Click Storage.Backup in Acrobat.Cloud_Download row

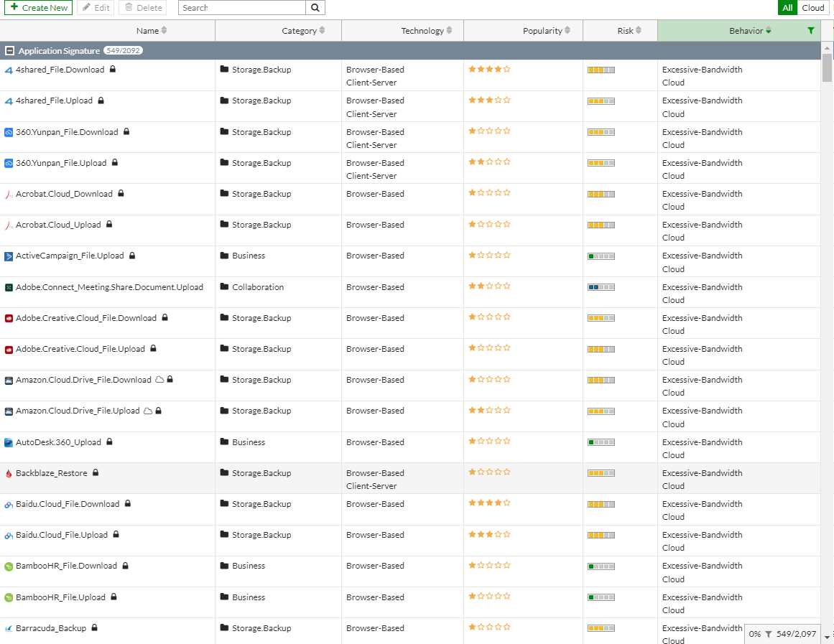pos(261,194)
